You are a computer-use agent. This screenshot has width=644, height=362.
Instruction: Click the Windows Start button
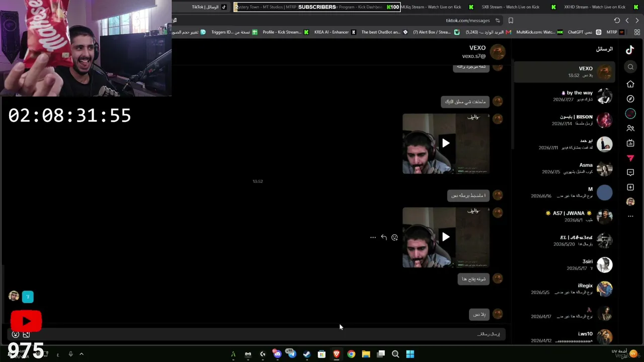[410, 354]
